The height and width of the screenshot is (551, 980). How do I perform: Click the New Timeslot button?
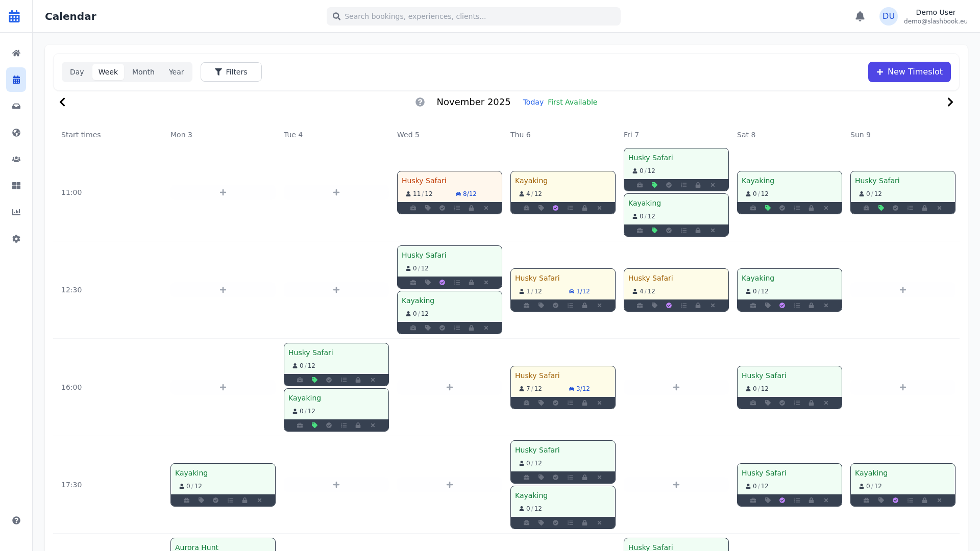point(910,72)
